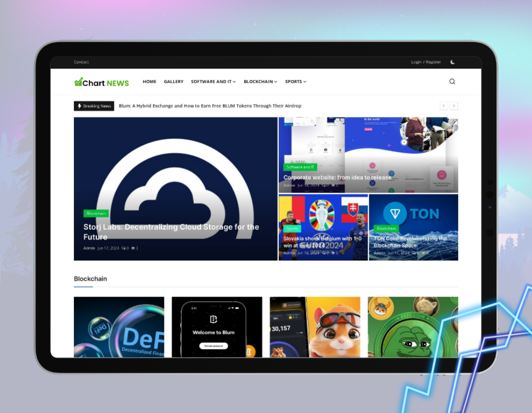Open Storj Labs decentralizing cloud storage headline
The image size is (532, 413).
point(171,232)
